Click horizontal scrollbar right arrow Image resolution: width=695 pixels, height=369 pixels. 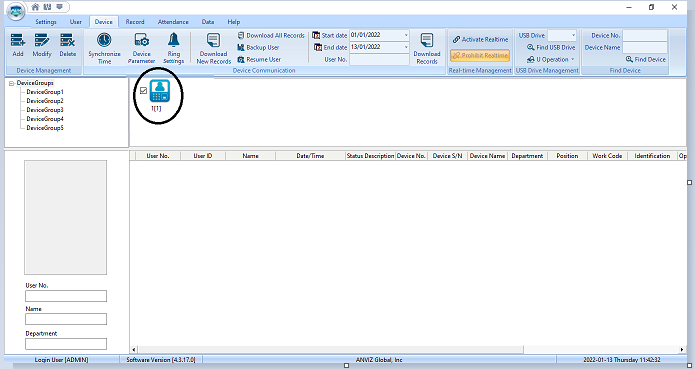tap(683, 350)
